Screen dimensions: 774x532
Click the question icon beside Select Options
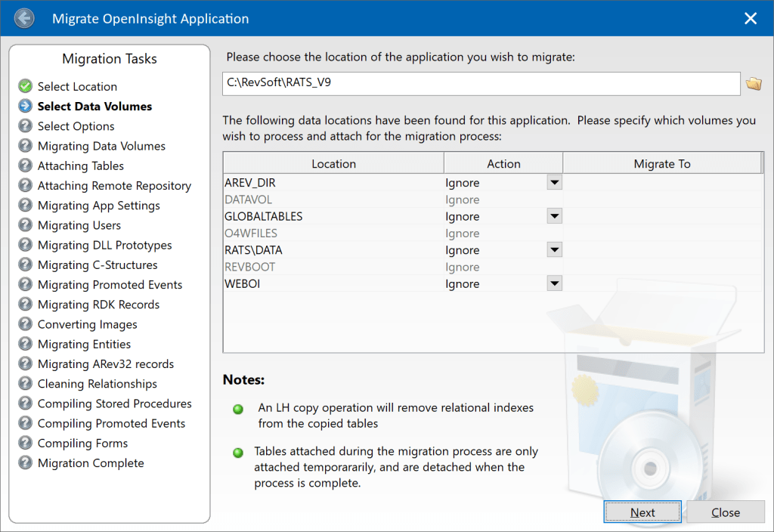25,126
